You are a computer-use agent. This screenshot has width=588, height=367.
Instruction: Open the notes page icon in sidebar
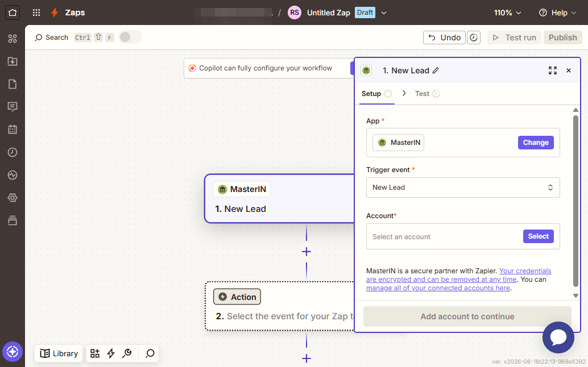pos(13,84)
